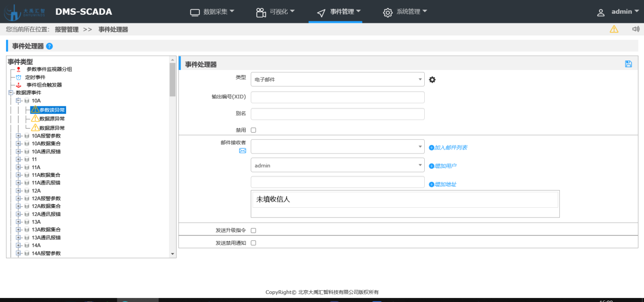Screen dimensions: 644x302
Task: Click the camera icon of 可视化
Action: [261, 12]
